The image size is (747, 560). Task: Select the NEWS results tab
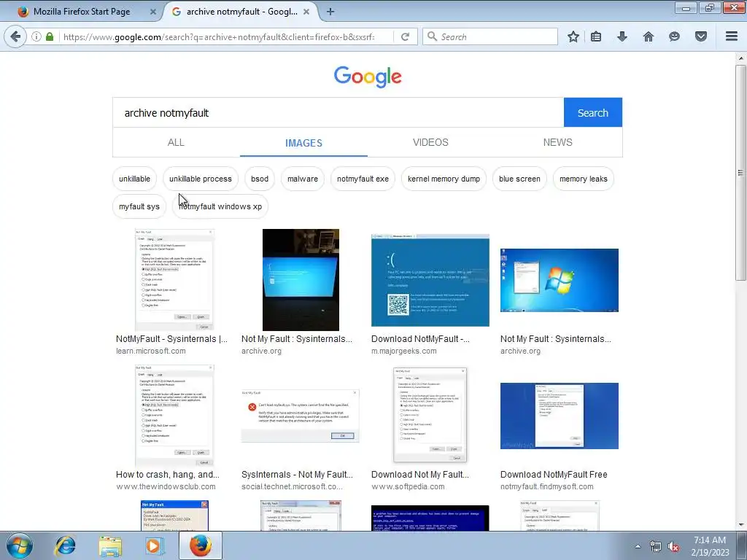point(558,142)
